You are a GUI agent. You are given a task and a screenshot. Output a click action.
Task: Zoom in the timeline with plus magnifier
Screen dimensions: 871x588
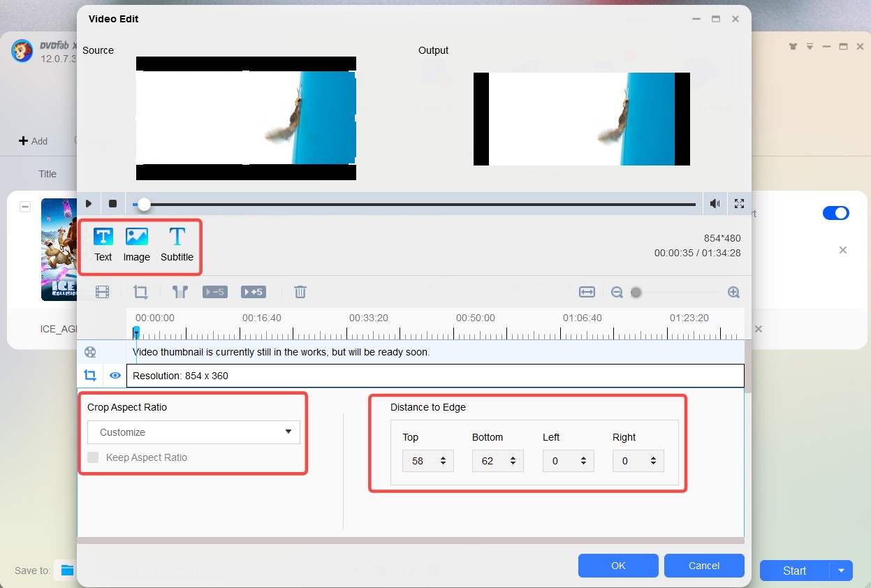[733, 293]
